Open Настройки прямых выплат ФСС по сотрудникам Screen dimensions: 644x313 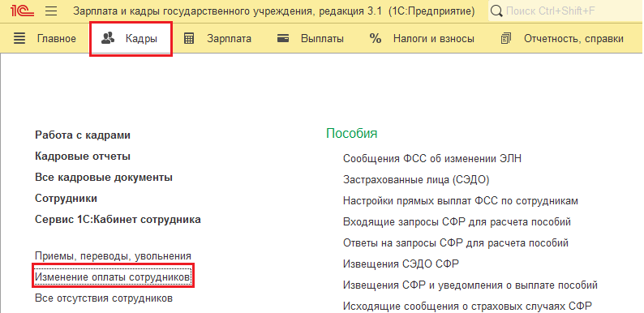coord(461,201)
